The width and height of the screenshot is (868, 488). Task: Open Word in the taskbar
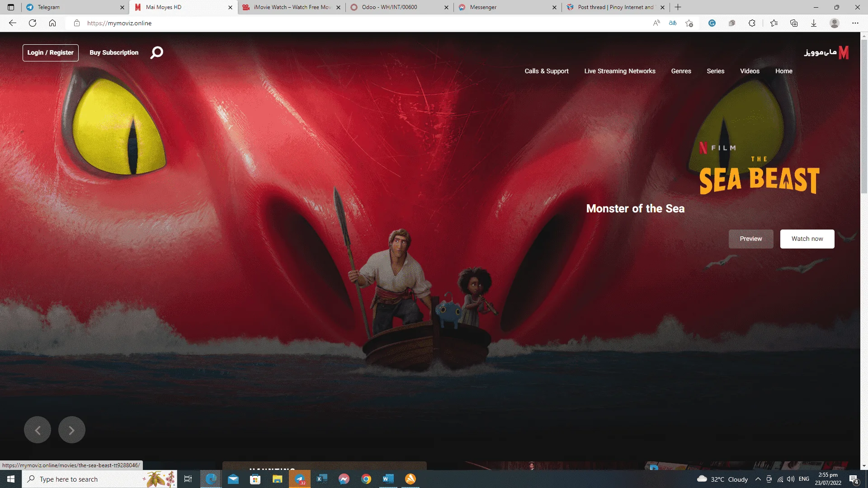[x=388, y=479]
